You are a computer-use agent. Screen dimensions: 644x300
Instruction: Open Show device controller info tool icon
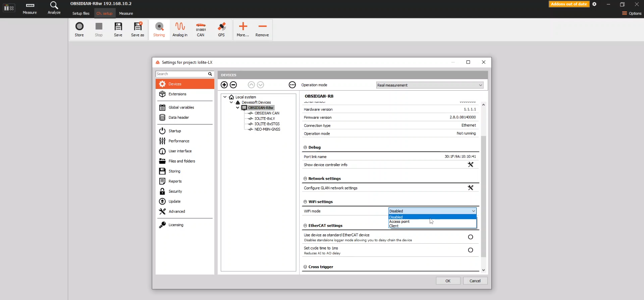[471, 164]
